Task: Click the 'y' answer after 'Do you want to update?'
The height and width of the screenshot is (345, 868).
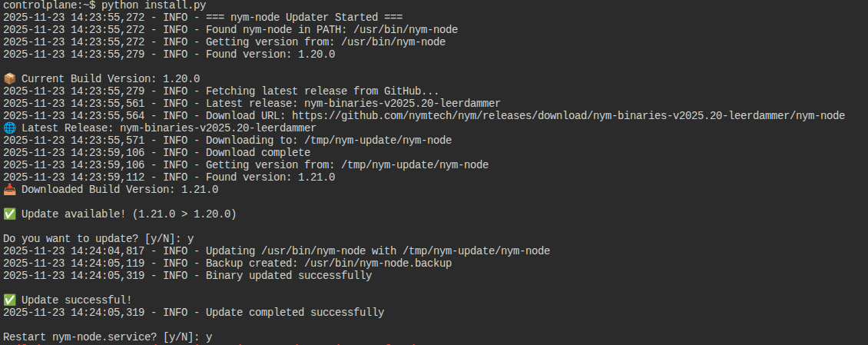Action: (x=190, y=238)
